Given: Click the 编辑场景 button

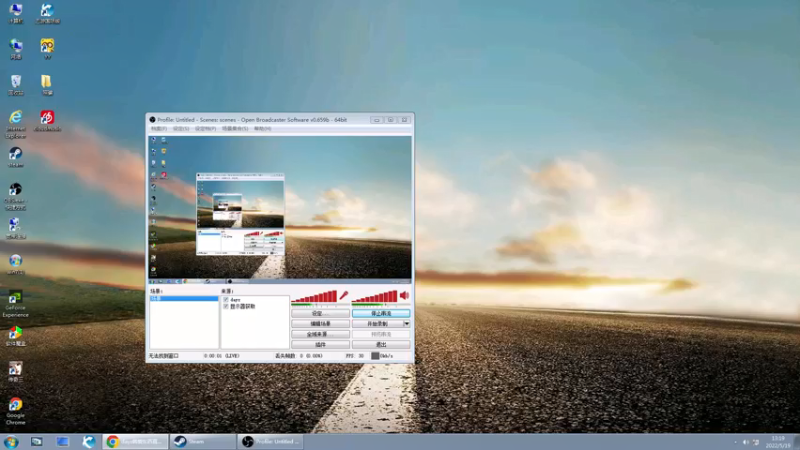Looking at the screenshot, I should pos(320,323).
